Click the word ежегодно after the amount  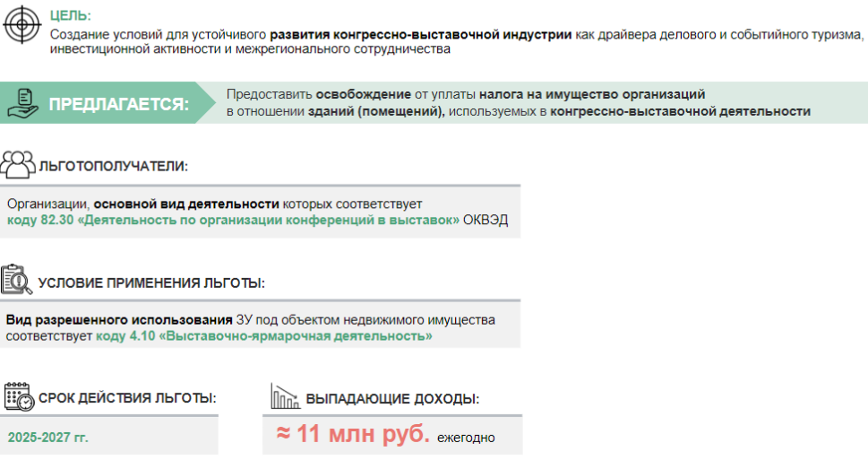coord(466,438)
